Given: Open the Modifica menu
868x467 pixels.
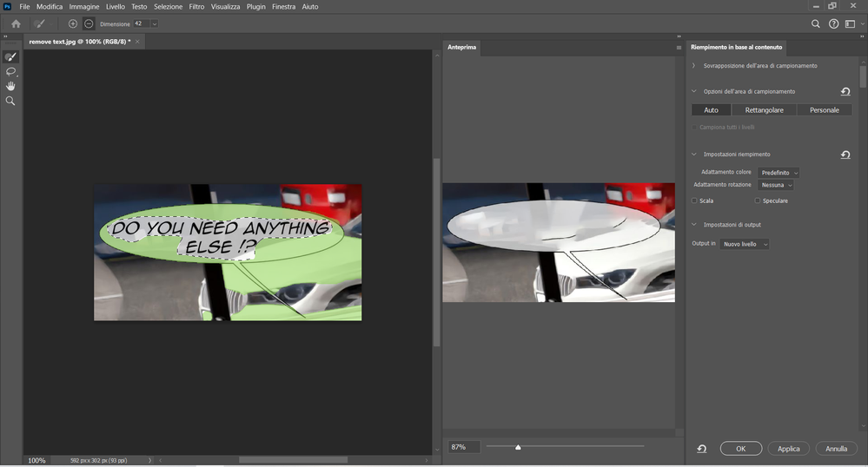Looking at the screenshot, I should (x=50, y=7).
